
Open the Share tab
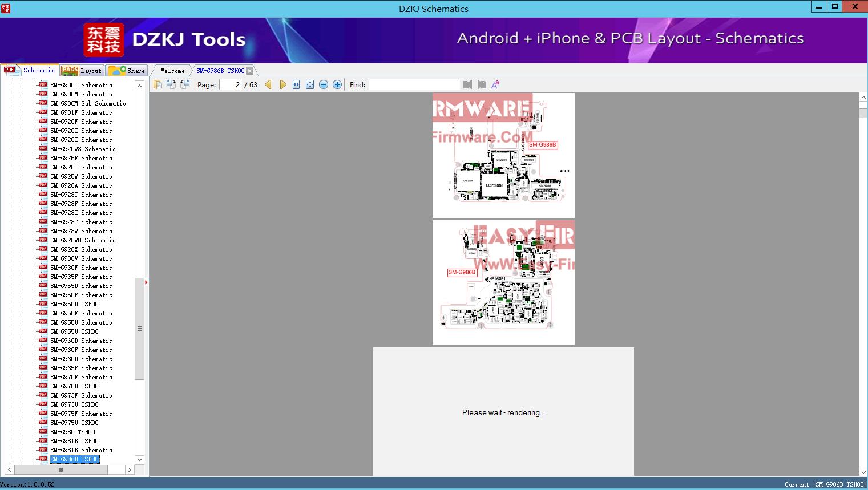127,71
